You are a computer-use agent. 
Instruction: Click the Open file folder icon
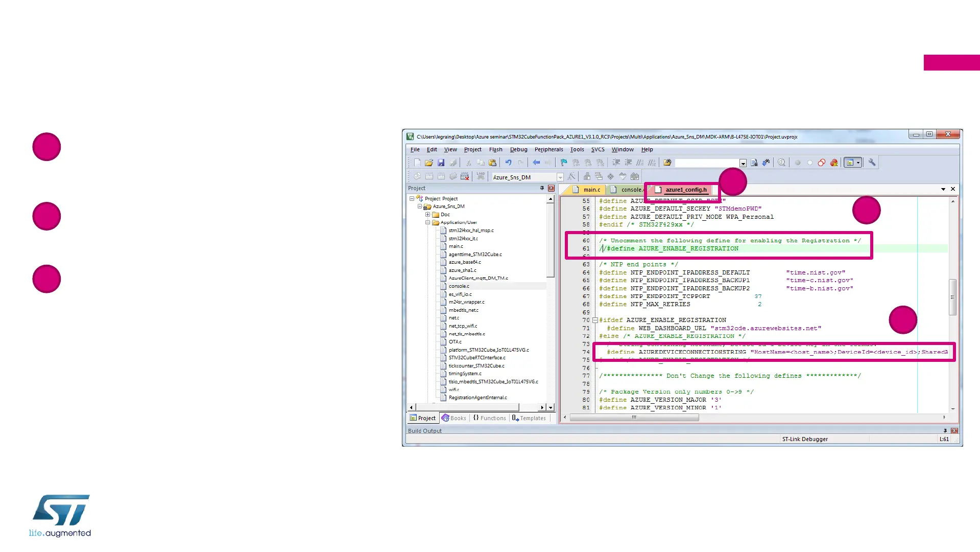(429, 163)
